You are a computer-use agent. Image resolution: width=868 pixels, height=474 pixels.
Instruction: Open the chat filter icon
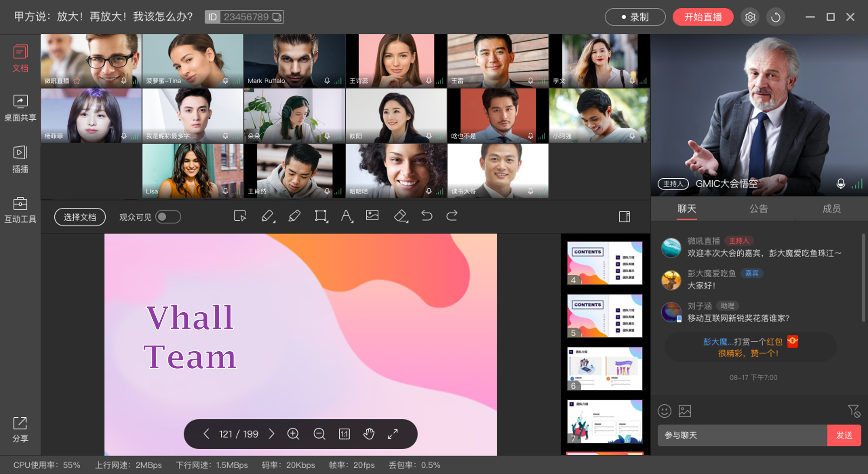click(854, 411)
